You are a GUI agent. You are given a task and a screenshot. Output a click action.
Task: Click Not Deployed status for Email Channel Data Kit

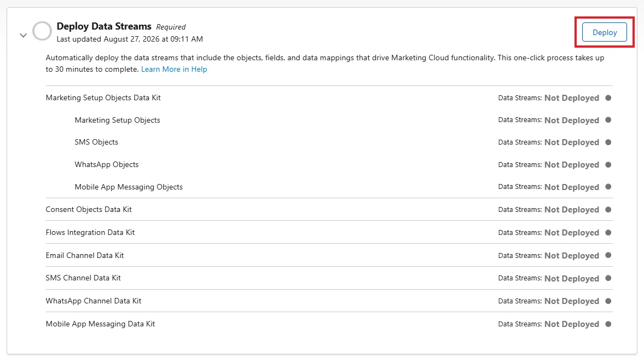tap(572, 256)
